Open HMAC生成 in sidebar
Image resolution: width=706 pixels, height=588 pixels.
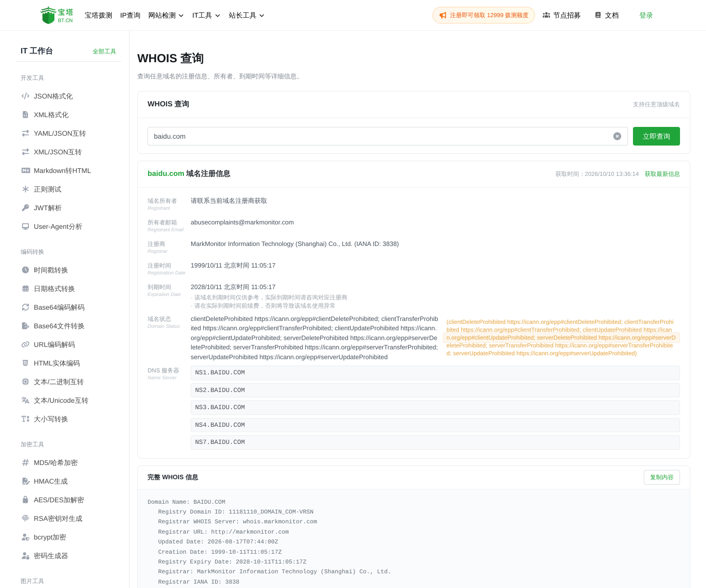pyautogui.click(x=50, y=481)
